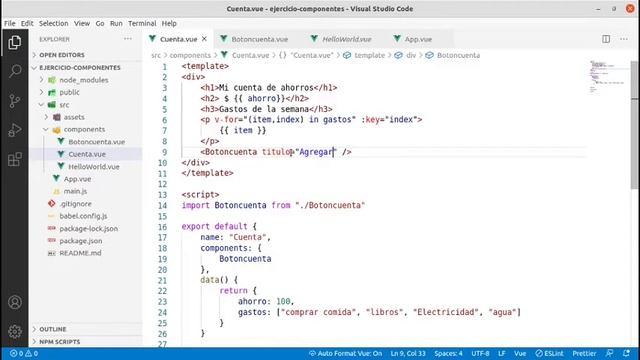
Task: Open babel.config.js in the explorer
Action: tap(83, 216)
